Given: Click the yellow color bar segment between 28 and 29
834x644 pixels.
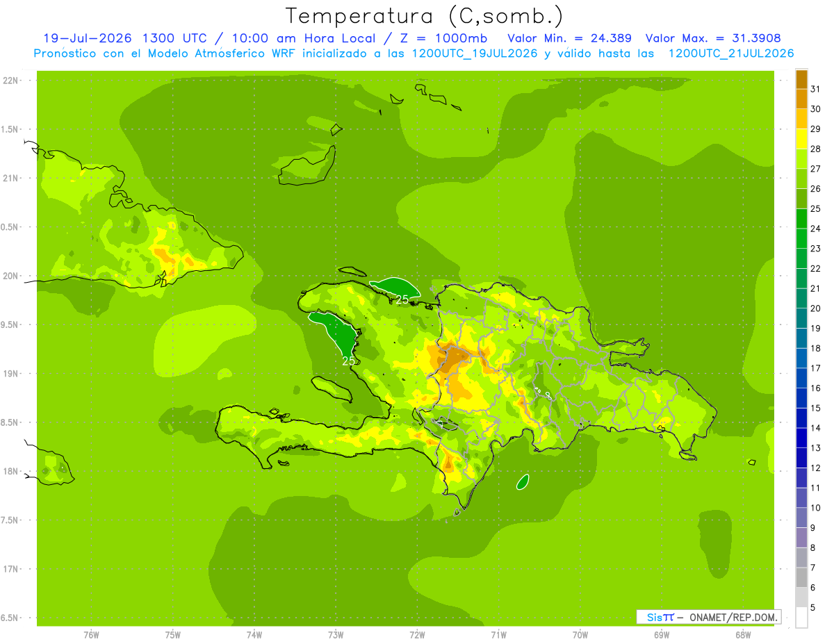Looking at the screenshot, I should 801,139.
